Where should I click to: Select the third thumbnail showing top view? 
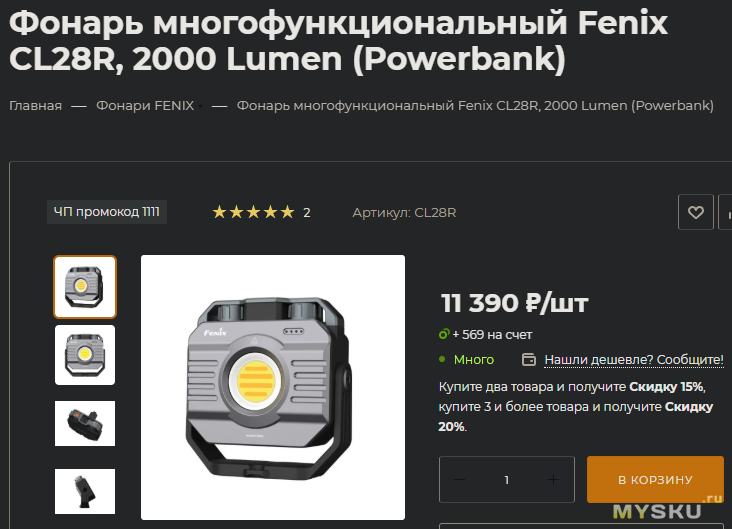click(x=85, y=423)
